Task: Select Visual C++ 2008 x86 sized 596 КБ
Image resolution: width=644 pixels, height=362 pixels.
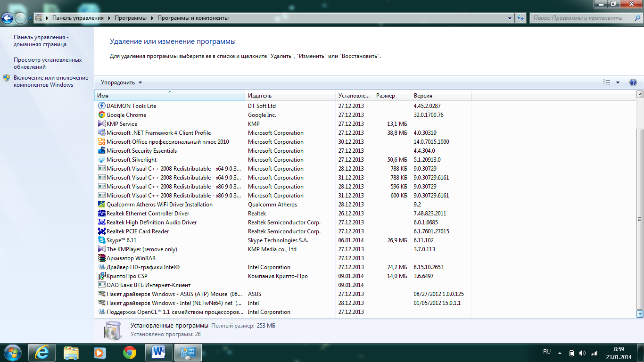Action: click(x=283, y=187)
